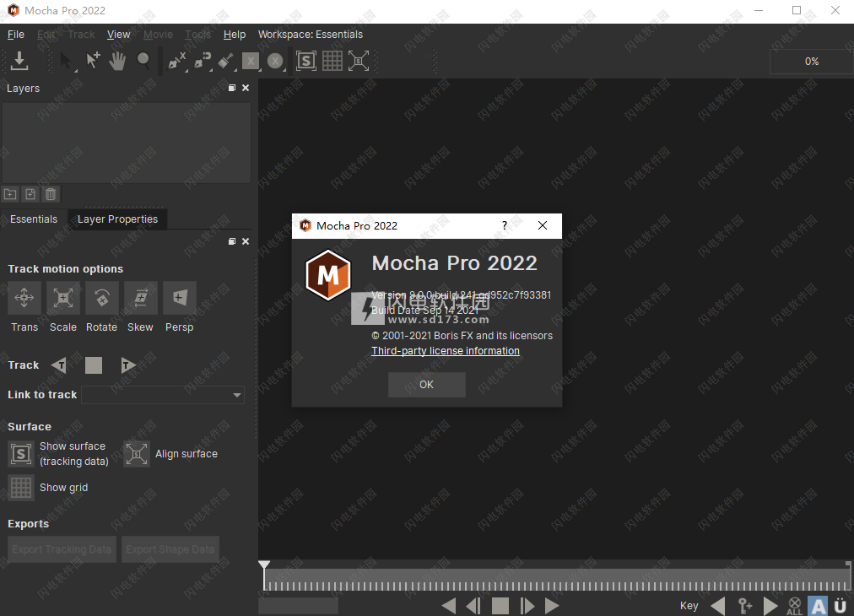
Task: Activate the Pan hand tool
Action: pos(117,61)
